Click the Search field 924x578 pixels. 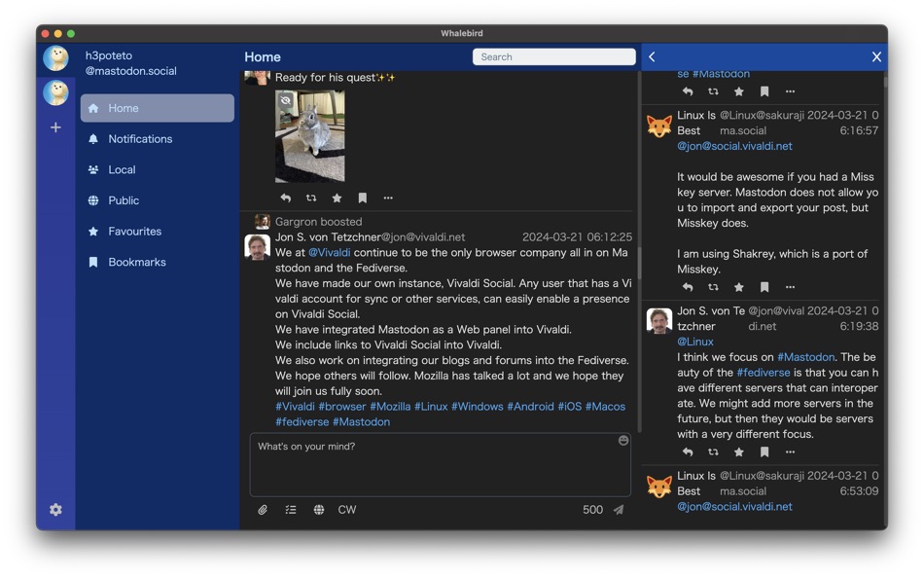click(554, 56)
